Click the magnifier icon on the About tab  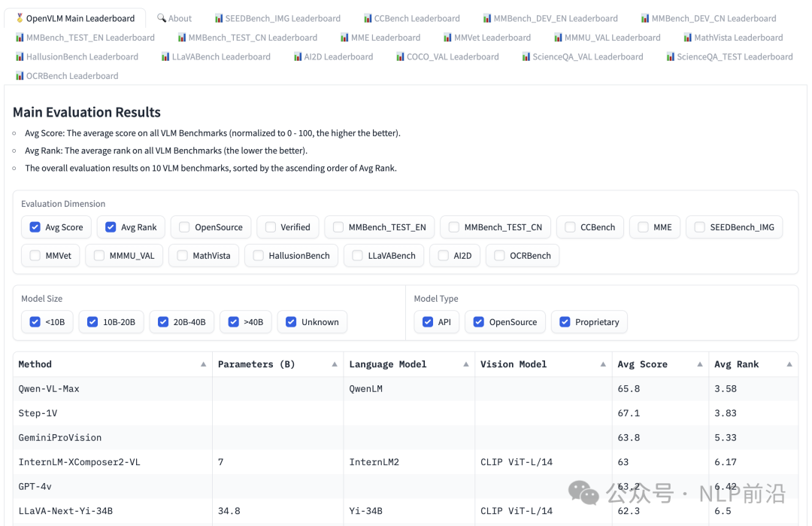pos(162,18)
